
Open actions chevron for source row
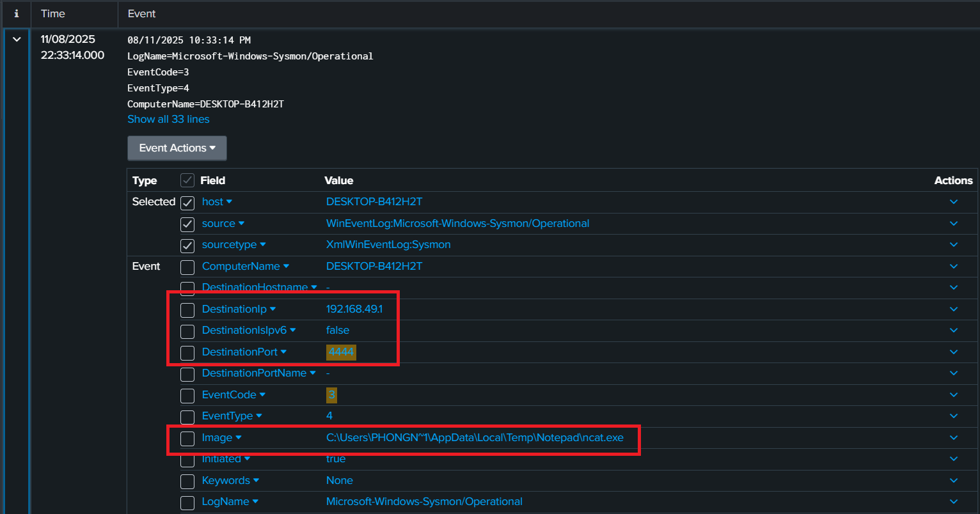pos(953,224)
